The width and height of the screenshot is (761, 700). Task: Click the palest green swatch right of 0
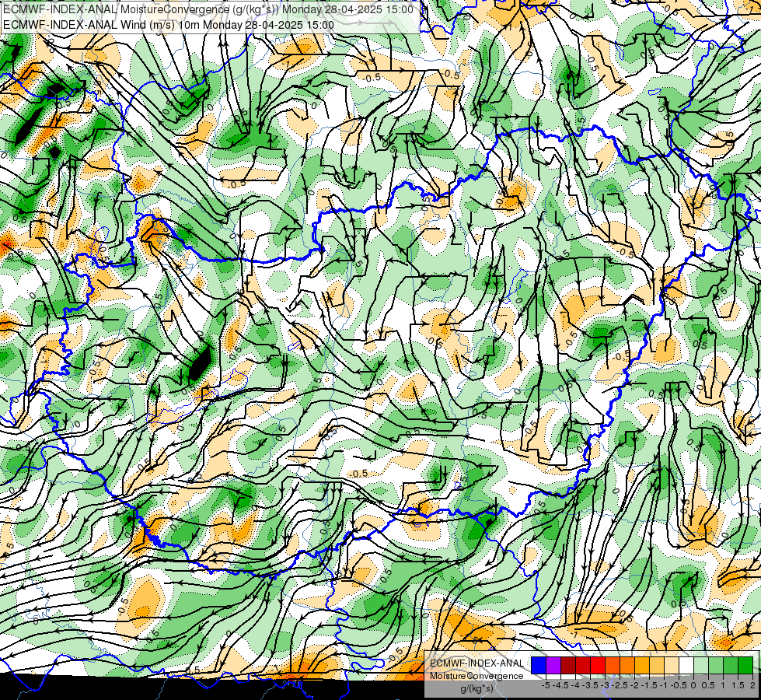701,666
